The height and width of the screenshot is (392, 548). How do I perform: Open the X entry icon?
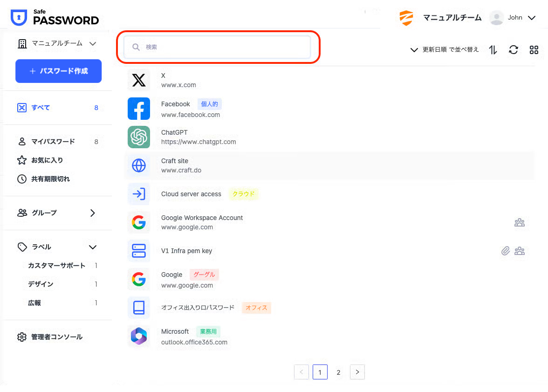click(x=139, y=80)
